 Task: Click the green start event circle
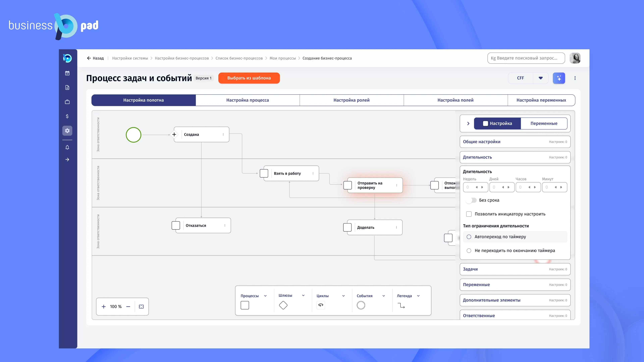pos(133,135)
